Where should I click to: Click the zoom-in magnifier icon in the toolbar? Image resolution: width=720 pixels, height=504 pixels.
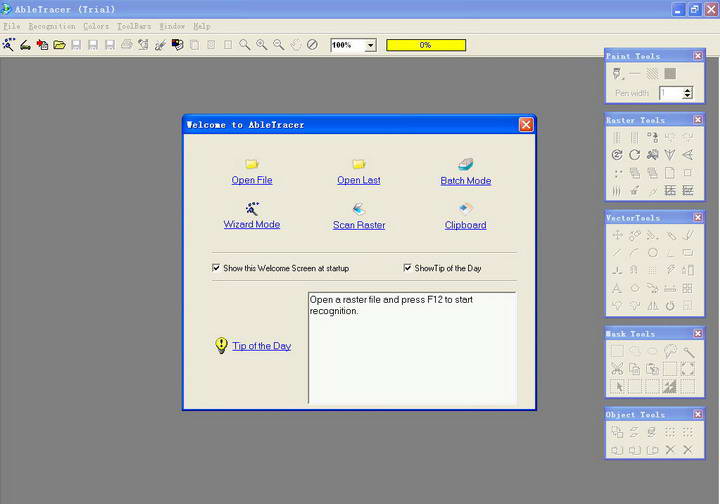262,45
